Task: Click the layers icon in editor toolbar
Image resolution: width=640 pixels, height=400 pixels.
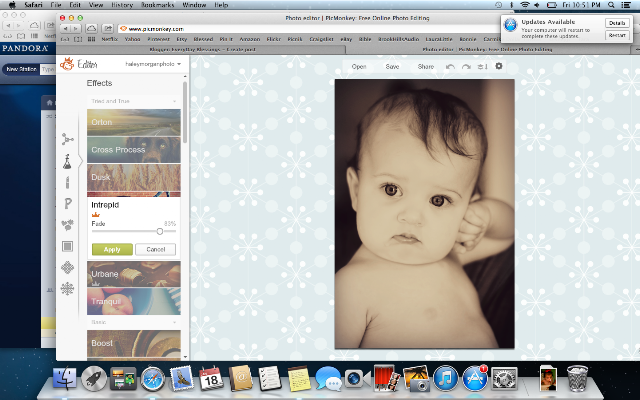Action: tap(482, 67)
